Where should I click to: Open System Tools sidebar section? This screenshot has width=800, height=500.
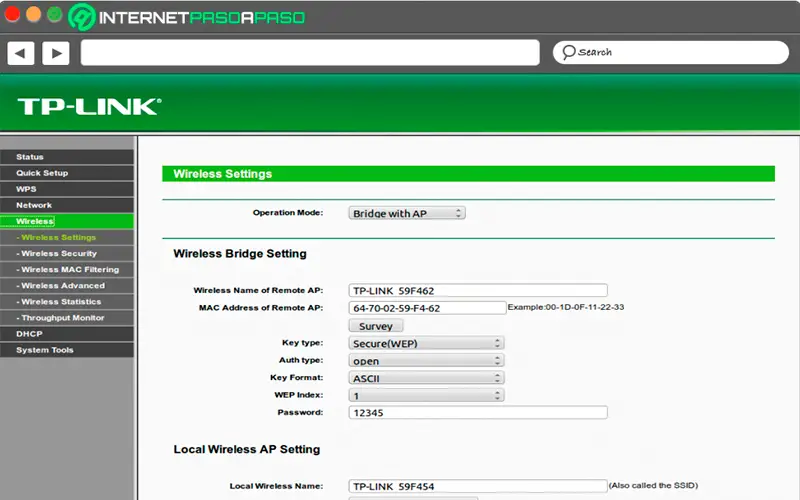pos(67,350)
